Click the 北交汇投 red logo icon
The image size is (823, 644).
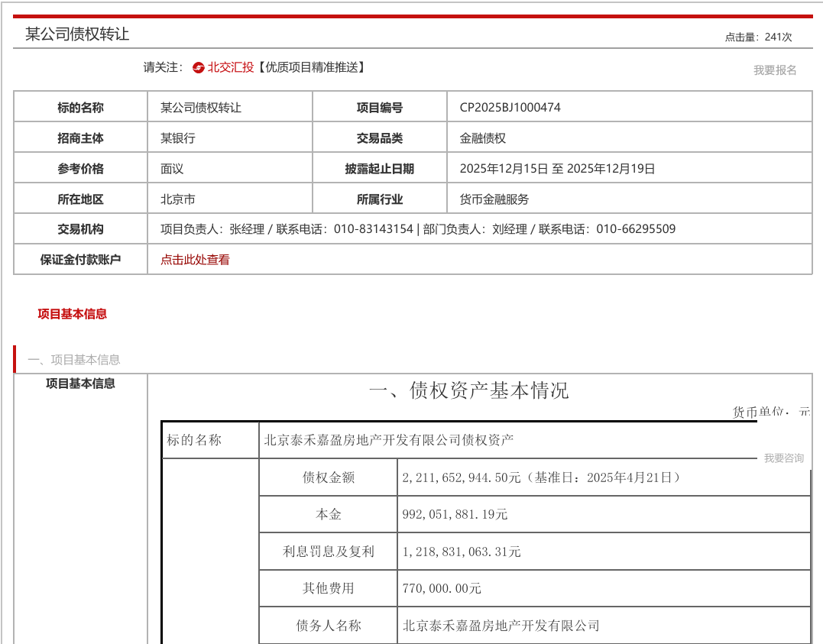pyautogui.click(x=199, y=67)
